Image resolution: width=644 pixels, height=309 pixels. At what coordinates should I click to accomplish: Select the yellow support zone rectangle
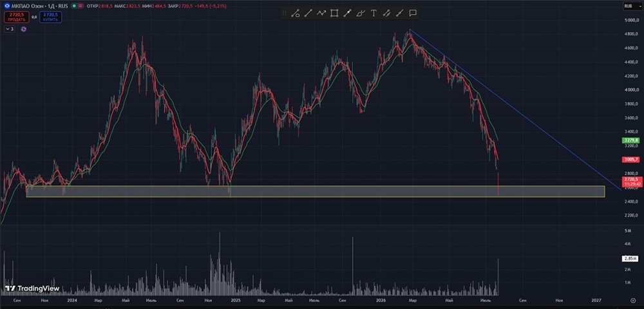(x=316, y=191)
